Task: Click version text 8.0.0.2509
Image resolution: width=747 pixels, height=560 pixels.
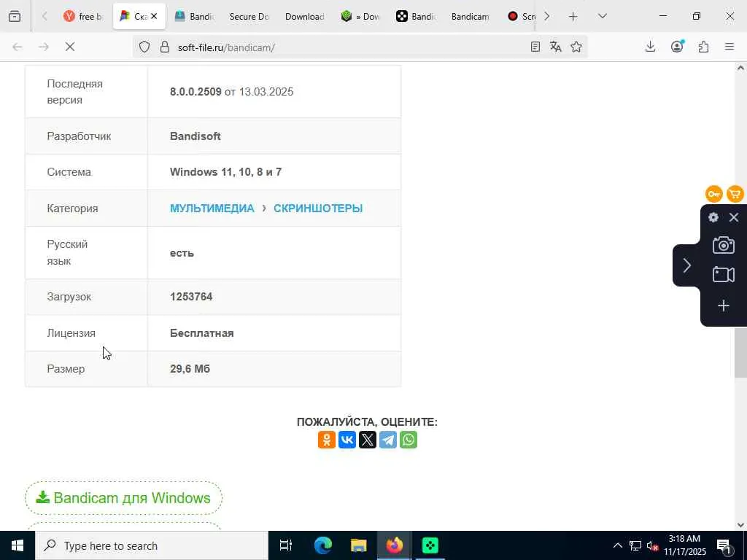Action: (196, 91)
